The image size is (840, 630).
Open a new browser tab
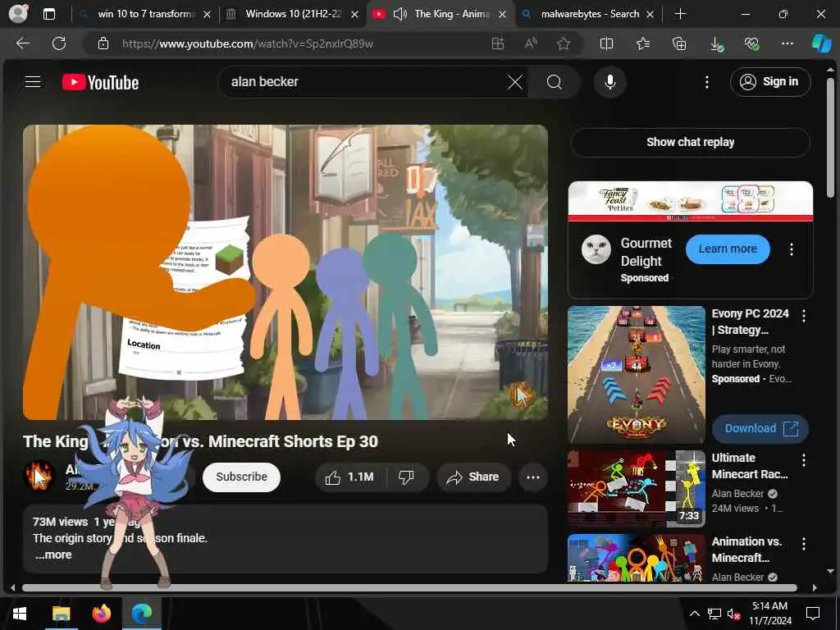pyautogui.click(x=680, y=14)
